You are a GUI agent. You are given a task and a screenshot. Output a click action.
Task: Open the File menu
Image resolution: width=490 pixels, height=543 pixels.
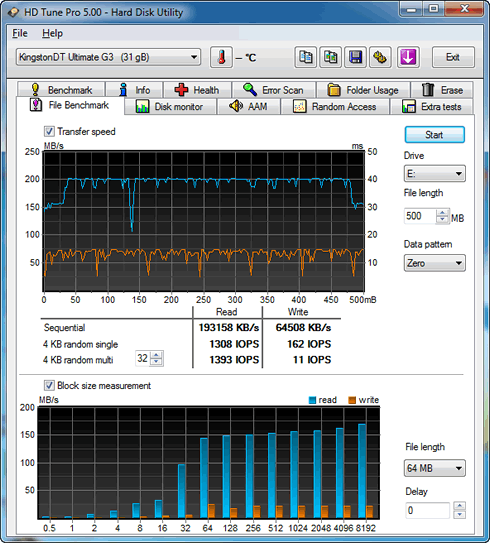tap(20, 33)
